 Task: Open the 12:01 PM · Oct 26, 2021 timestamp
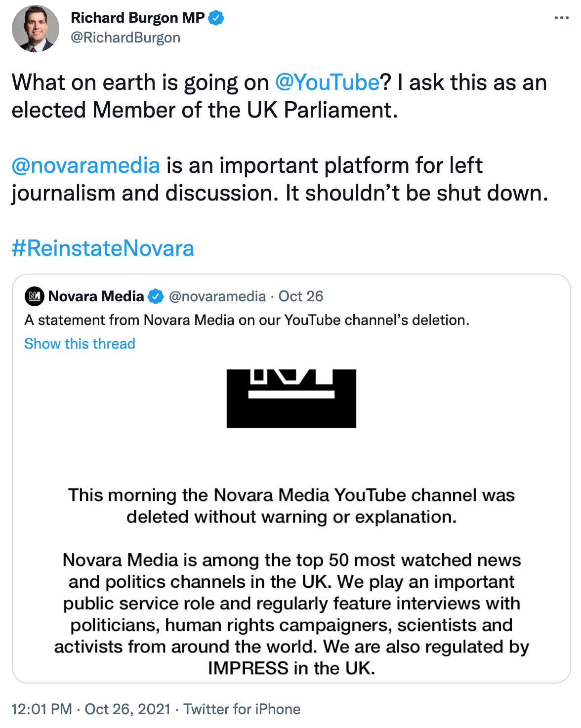point(91,709)
